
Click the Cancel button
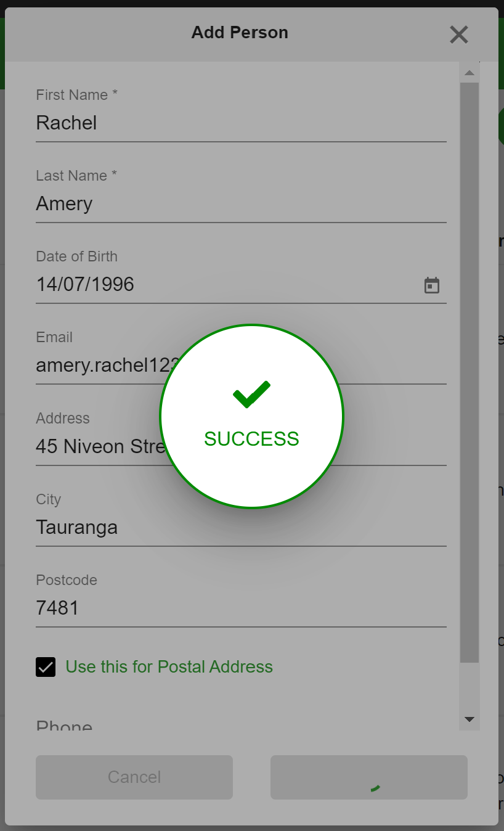click(x=134, y=777)
